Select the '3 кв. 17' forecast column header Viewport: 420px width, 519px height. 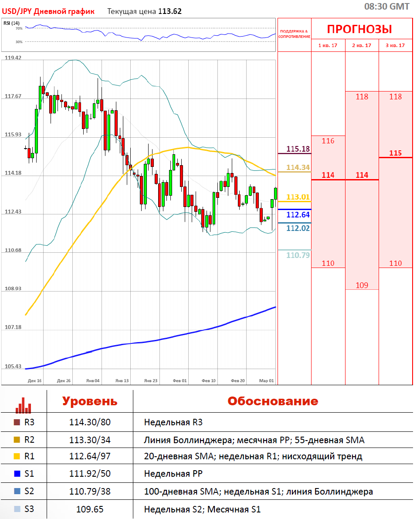pyautogui.click(x=396, y=45)
